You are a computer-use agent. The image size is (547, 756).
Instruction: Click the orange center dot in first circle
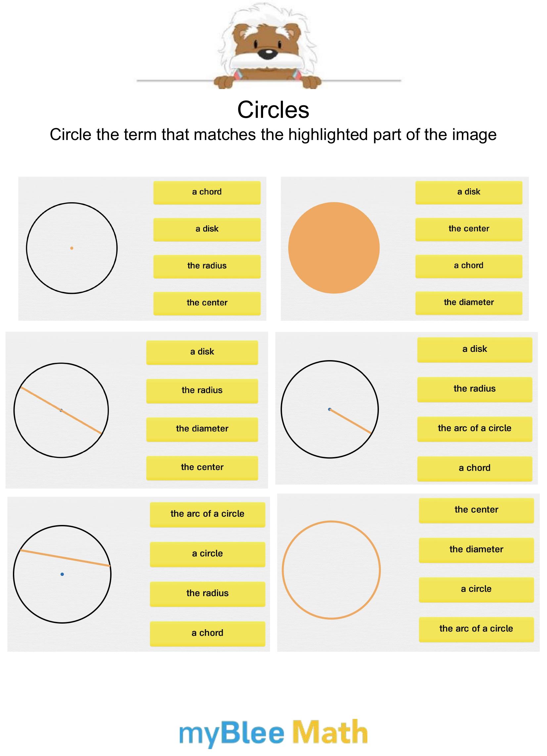coord(72,248)
